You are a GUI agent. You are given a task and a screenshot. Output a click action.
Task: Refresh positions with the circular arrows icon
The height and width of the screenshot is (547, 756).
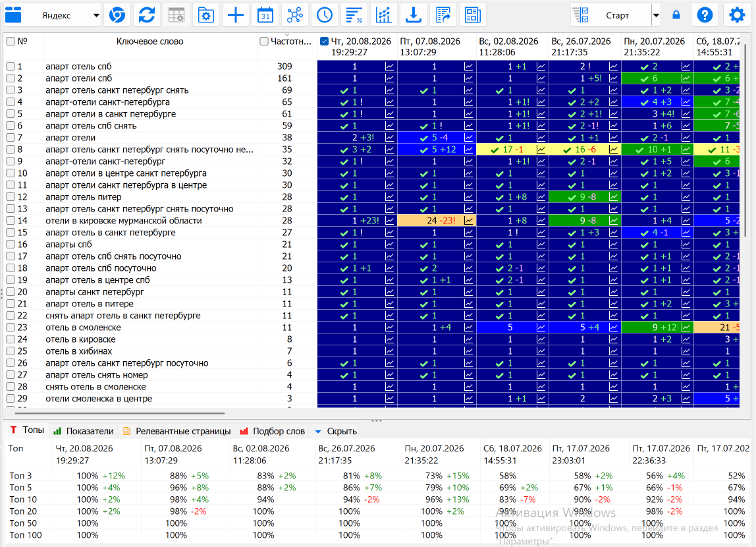coord(147,15)
